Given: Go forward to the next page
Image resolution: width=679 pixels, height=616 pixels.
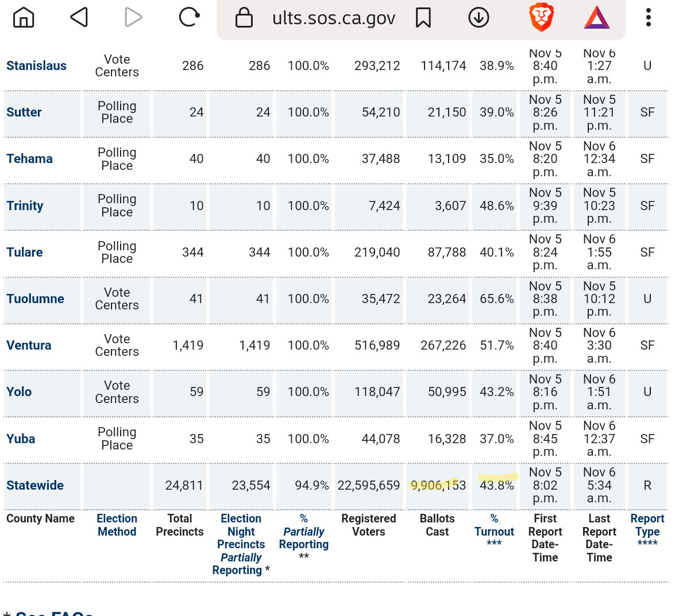Looking at the screenshot, I should (133, 18).
